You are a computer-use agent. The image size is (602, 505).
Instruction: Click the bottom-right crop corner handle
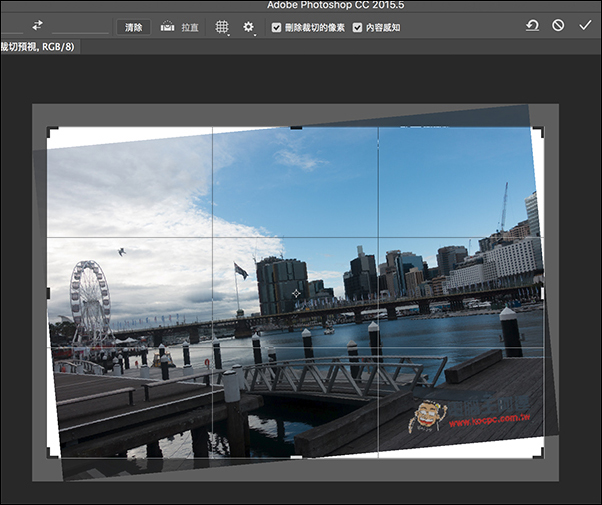click(x=539, y=452)
